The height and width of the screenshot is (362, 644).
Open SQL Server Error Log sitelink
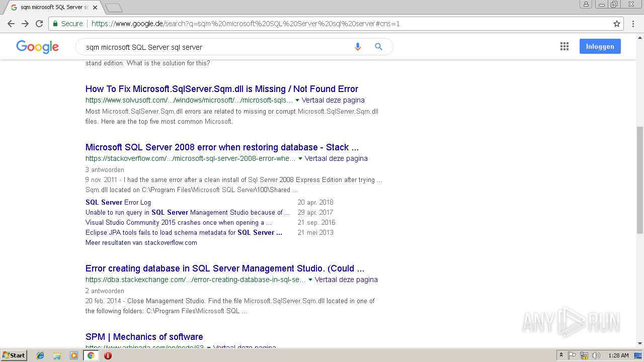(118, 202)
